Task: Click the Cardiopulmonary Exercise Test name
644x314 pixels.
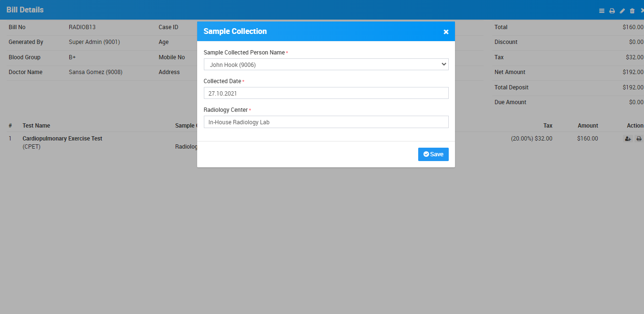Action: (62, 139)
